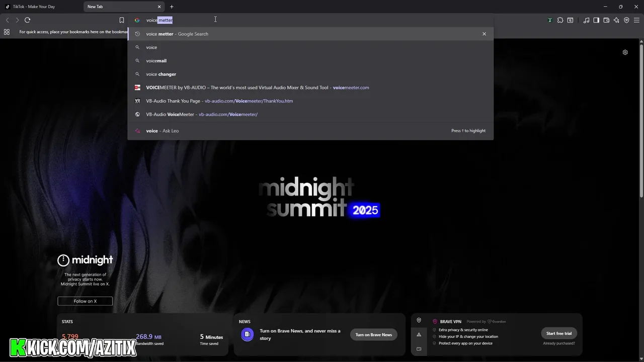The image size is (644, 362).
Task: Select the New Tab tab
Action: click(124, 7)
